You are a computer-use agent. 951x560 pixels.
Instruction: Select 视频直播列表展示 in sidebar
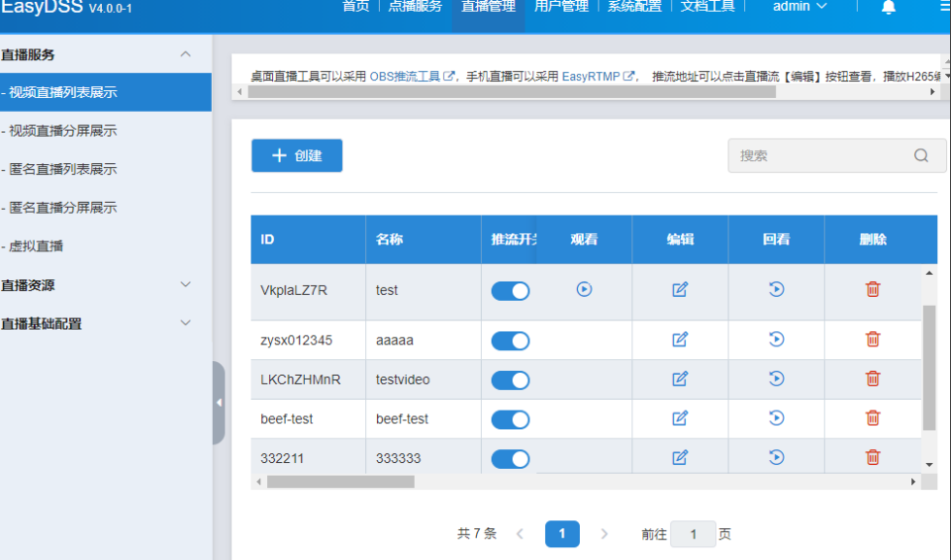click(106, 92)
